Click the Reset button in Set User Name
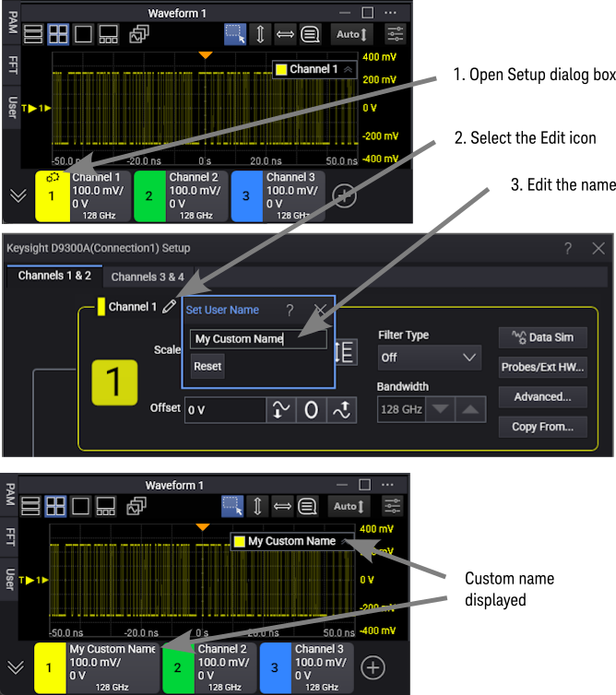 click(207, 366)
